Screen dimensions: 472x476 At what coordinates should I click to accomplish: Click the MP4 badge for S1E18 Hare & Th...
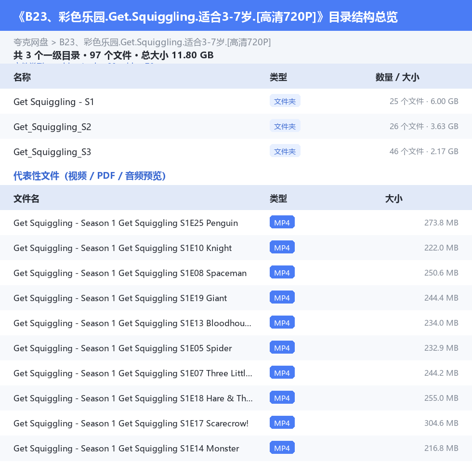click(282, 398)
